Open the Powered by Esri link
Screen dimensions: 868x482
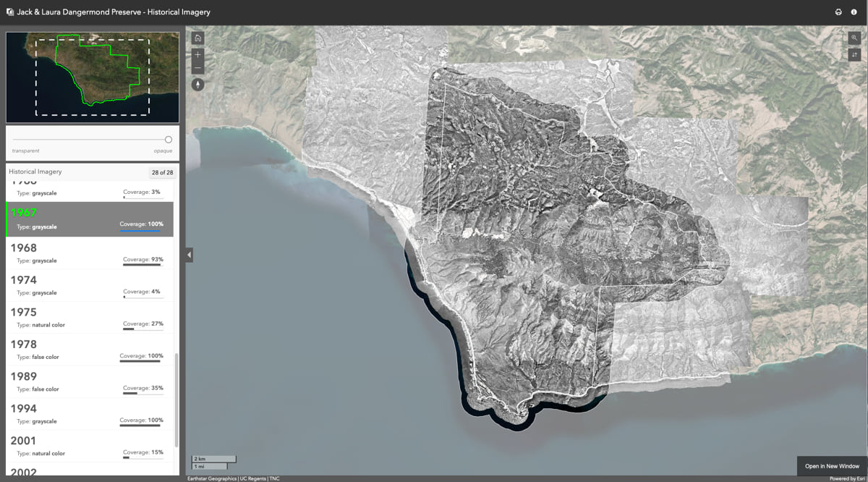[847, 478]
